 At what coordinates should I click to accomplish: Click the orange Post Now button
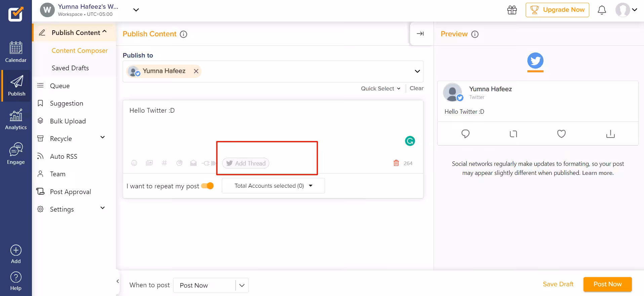point(607,284)
